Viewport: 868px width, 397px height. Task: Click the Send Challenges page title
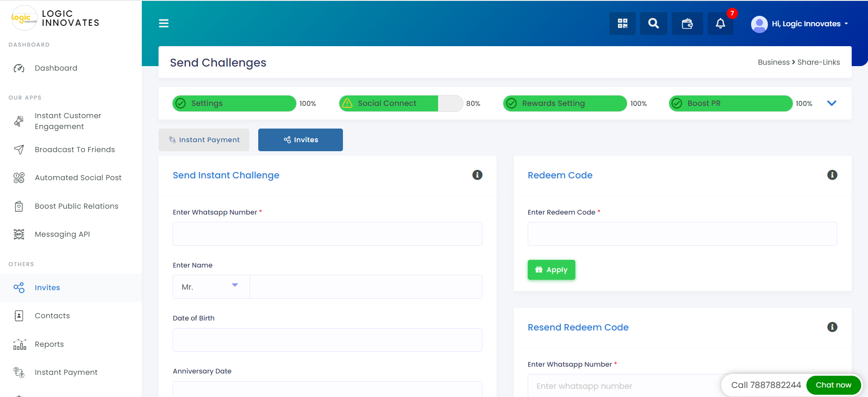218,62
